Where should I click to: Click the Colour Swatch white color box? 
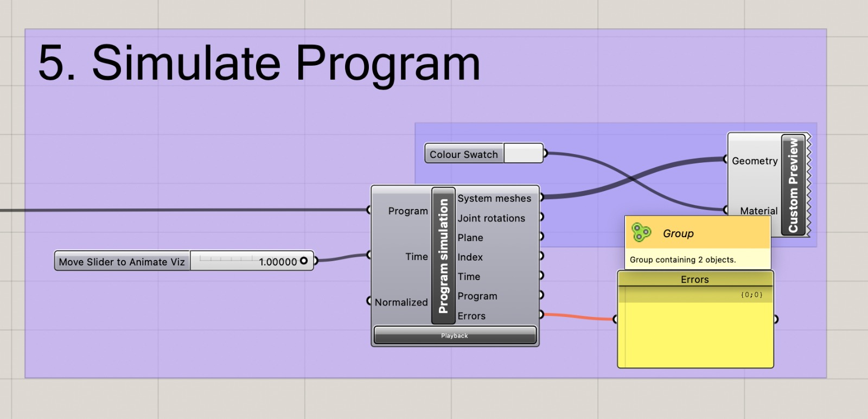(x=523, y=154)
